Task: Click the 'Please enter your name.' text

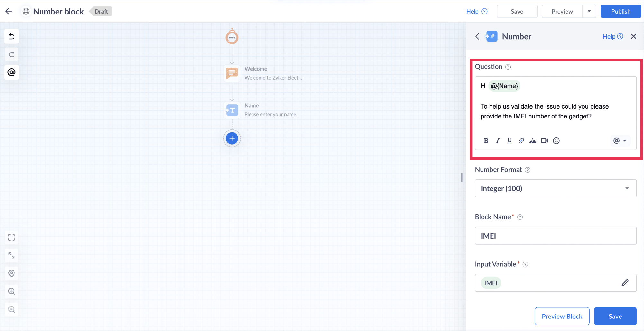Action: pyautogui.click(x=271, y=114)
